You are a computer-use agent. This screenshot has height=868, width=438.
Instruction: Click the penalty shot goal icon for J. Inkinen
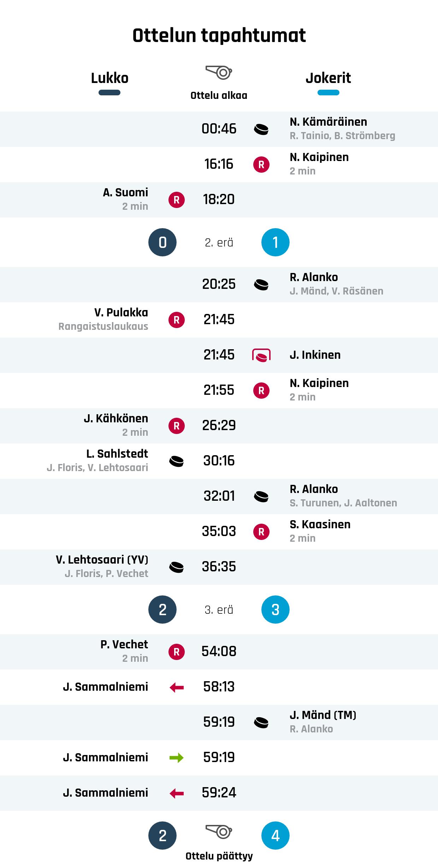click(261, 355)
